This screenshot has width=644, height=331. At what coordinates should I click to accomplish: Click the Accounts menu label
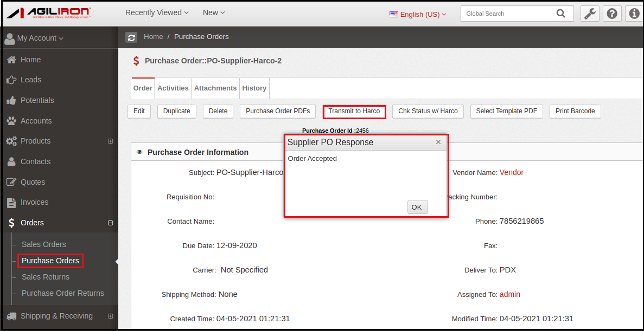click(x=36, y=121)
